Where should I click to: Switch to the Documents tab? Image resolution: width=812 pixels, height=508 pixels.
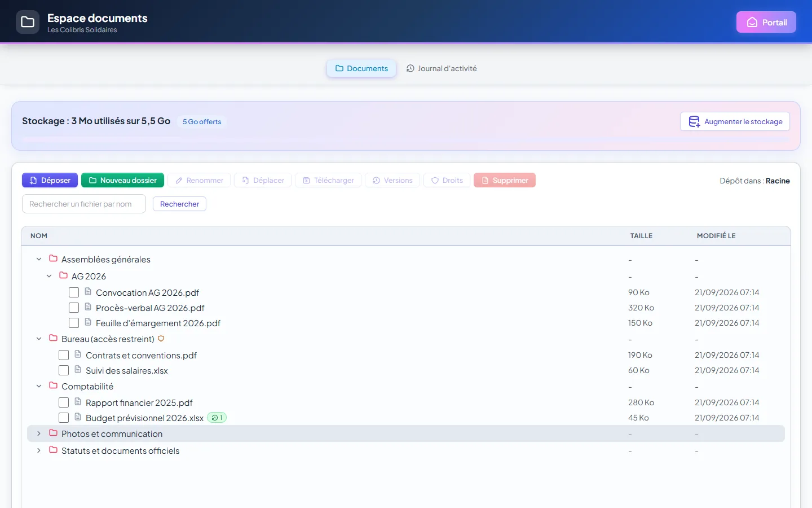pyautogui.click(x=361, y=68)
